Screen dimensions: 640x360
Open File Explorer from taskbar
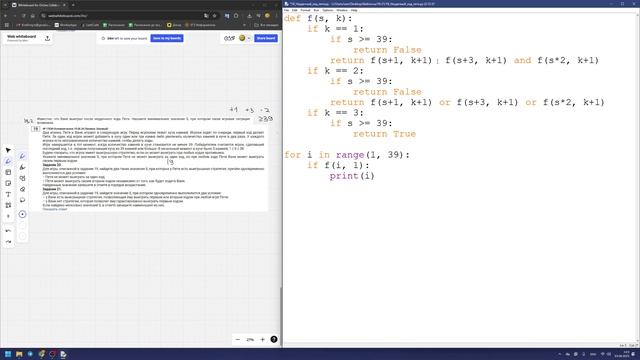click(19, 354)
